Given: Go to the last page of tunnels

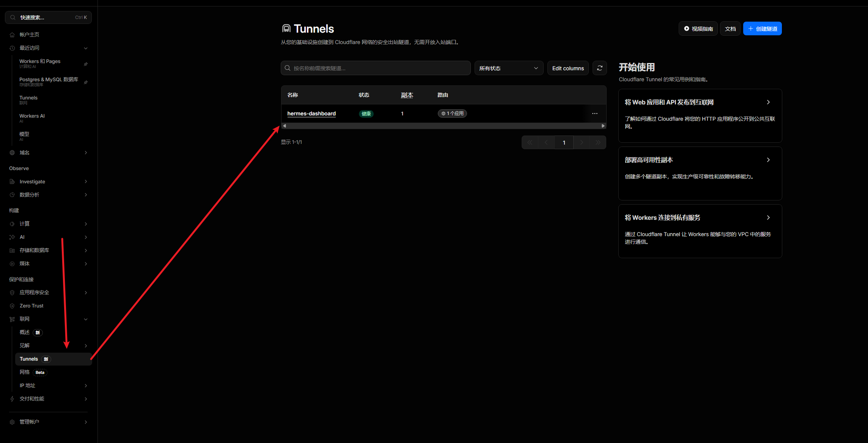Looking at the screenshot, I should click(598, 142).
